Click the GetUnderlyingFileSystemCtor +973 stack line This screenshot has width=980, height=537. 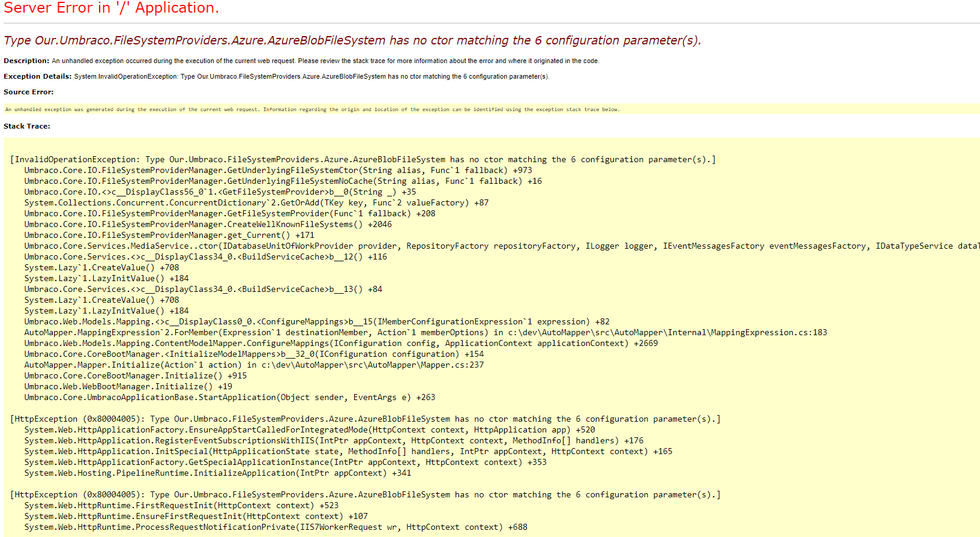(x=278, y=170)
